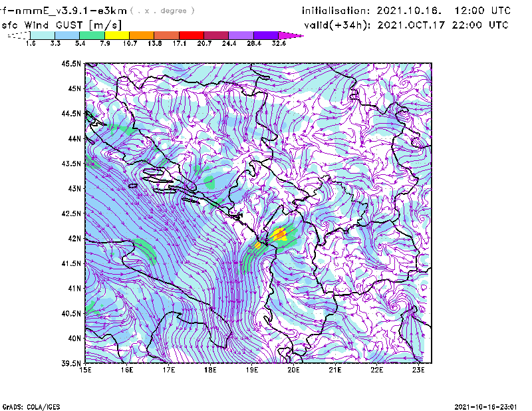Screen dimensions: 532x411
Task: Click the lavender legend swatch (24.4–28.4)
Action: point(241,35)
